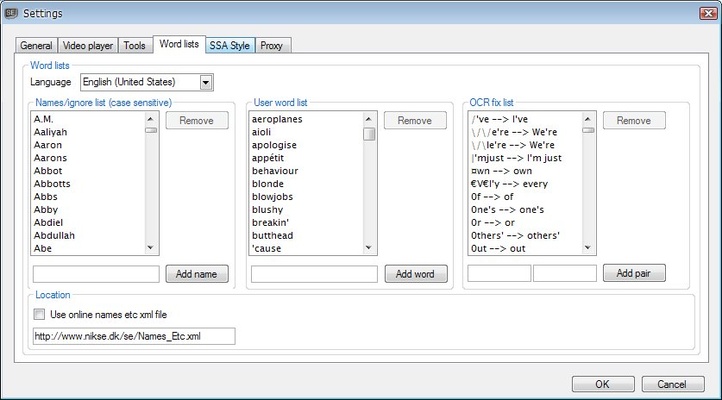722x400 pixels.
Task: Dismiss the dialog with Cancel
Action: [x=665, y=383]
